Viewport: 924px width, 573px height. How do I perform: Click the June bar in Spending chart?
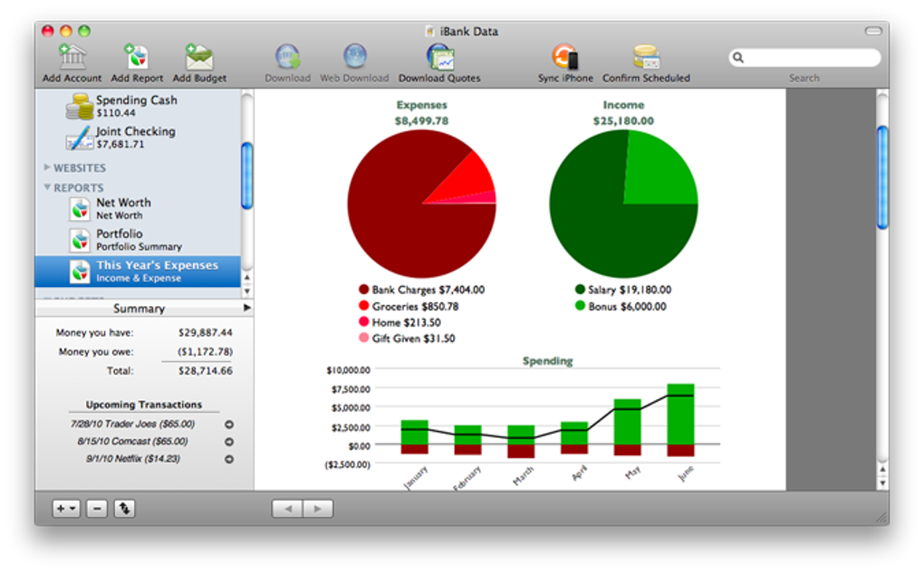coord(680,420)
